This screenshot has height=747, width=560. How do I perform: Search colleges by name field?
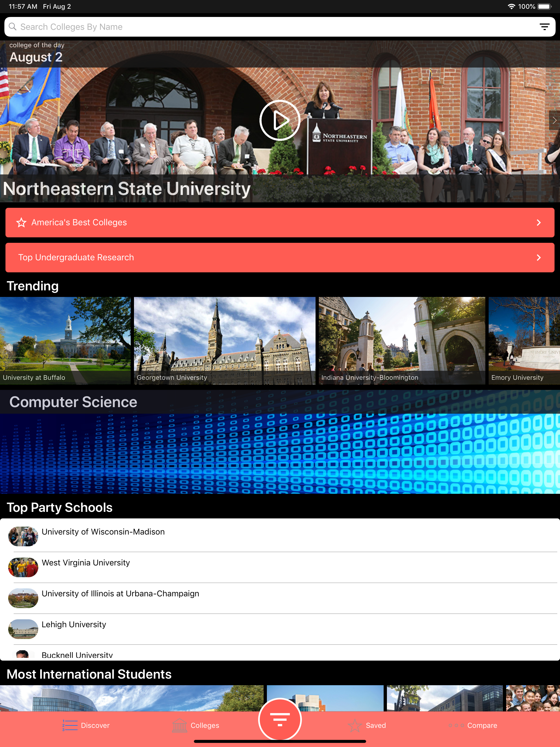(x=280, y=27)
